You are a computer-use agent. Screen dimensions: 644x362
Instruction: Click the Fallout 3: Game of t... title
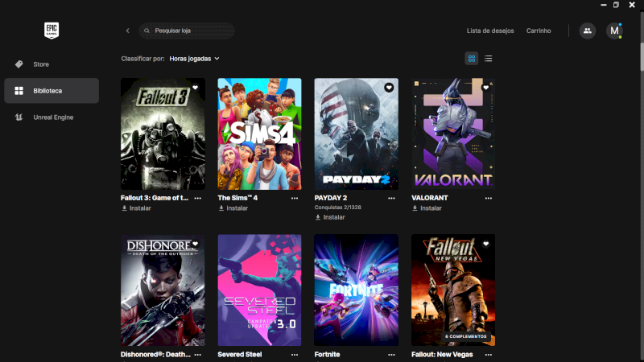[155, 198]
